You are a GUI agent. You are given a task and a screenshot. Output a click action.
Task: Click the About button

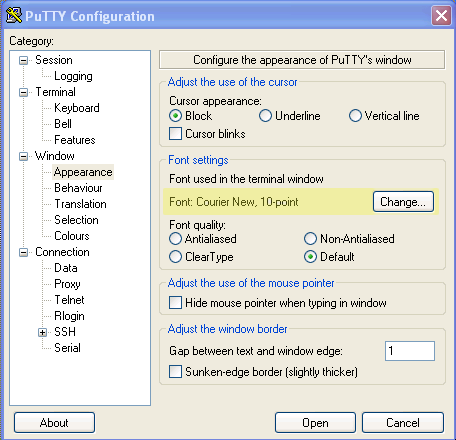(x=54, y=423)
